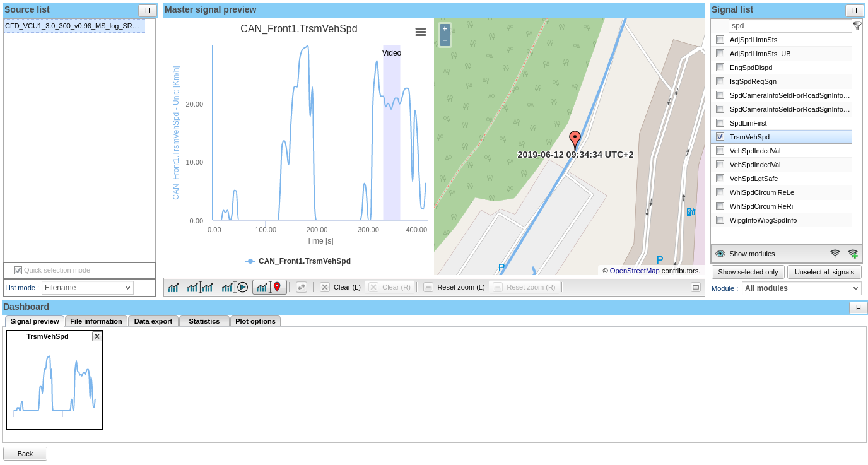Open the List mode Filename dropdown
The width and height of the screenshot is (868, 465).
coord(88,288)
